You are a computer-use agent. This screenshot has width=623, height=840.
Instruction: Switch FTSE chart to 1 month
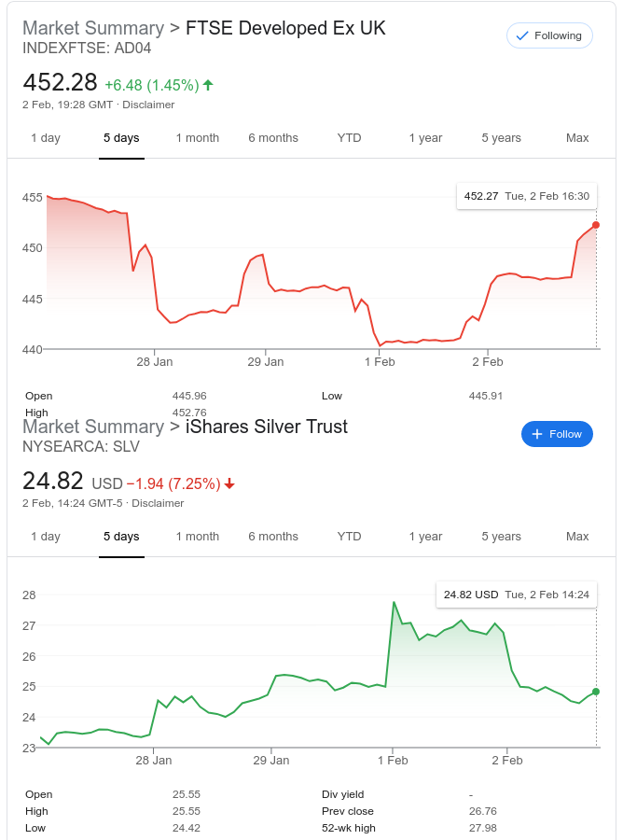click(198, 138)
